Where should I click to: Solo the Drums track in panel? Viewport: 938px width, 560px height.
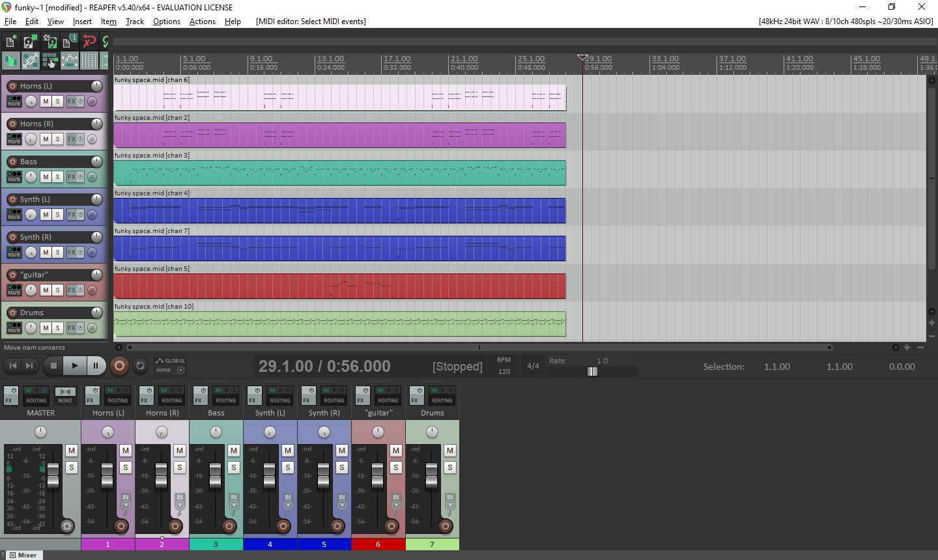point(57,328)
